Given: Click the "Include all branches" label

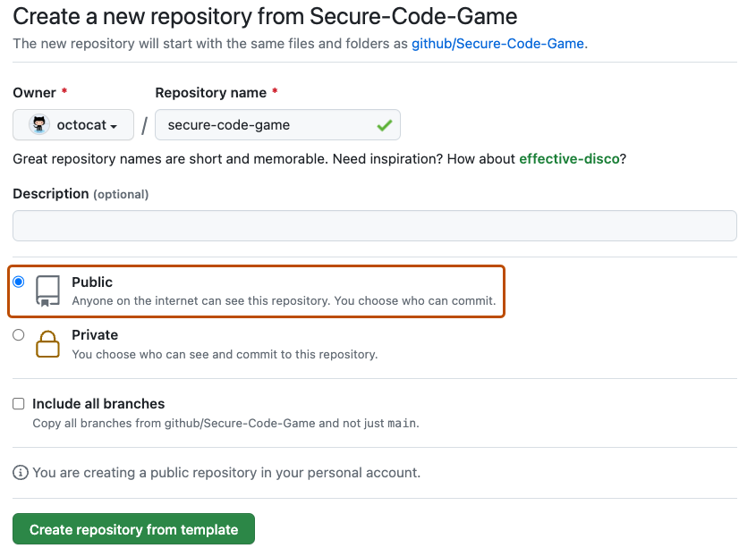Looking at the screenshot, I should click(98, 404).
